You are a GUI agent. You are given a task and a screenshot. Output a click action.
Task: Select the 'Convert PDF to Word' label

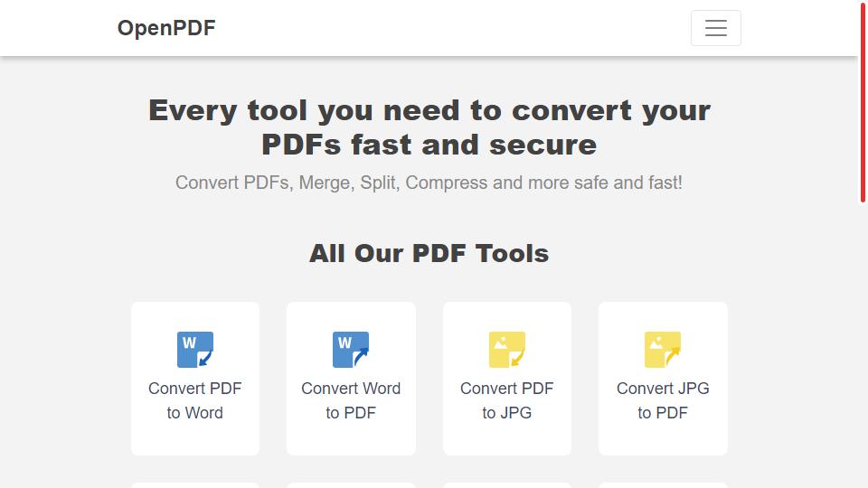click(195, 400)
